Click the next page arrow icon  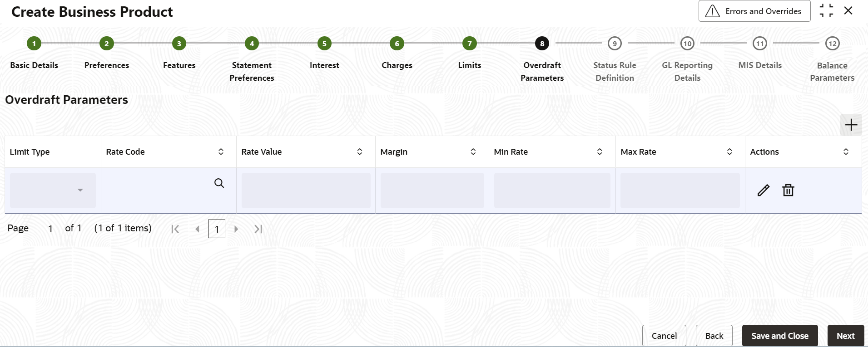click(236, 229)
